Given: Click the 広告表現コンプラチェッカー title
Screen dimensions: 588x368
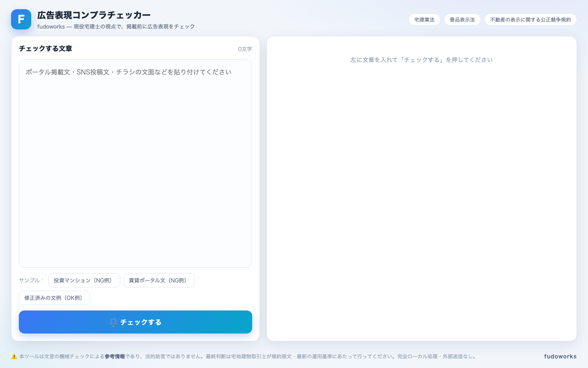Looking at the screenshot, I should (x=94, y=15).
